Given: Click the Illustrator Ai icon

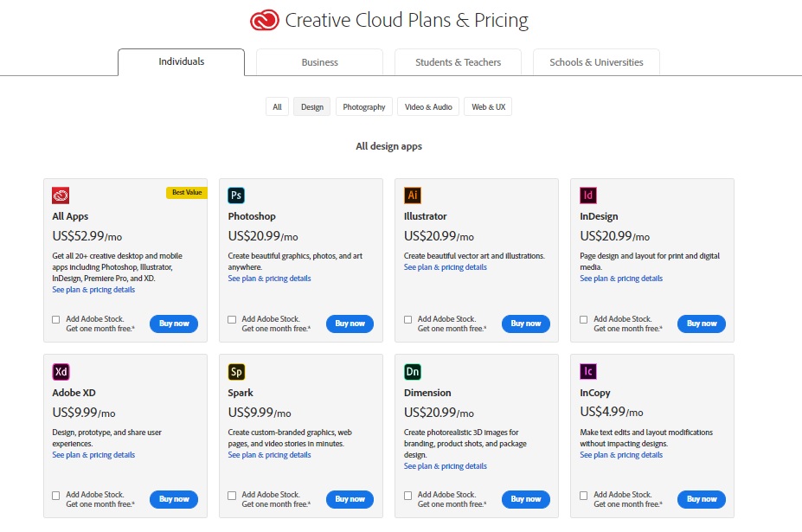Looking at the screenshot, I should tap(413, 195).
